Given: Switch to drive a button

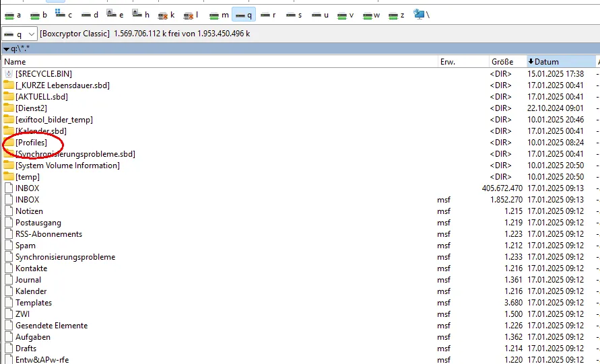Looking at the screenshot, I should click(13, 15).
